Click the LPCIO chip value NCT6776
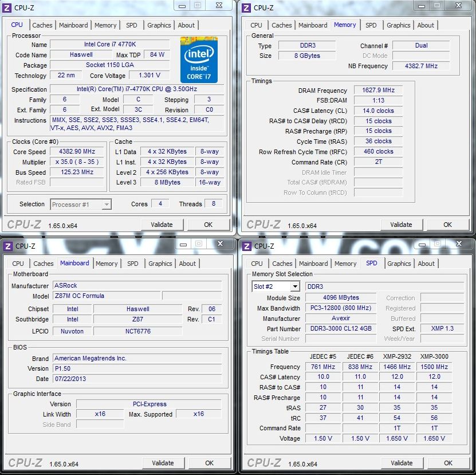Viewport: 476px width, 475px height. click(x=138, y=331)
